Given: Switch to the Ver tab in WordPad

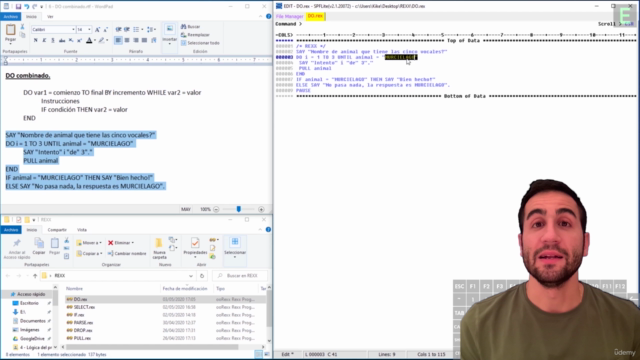Looking at the screenshot, I should 50,17.
